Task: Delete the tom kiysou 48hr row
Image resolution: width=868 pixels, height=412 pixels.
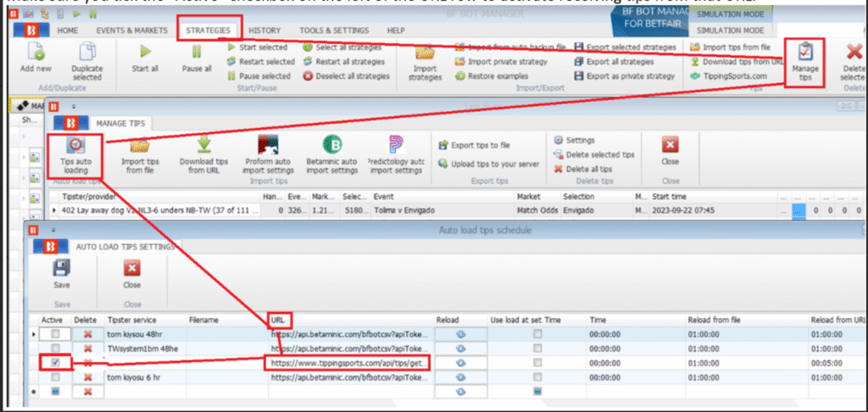Action: click(87, 334)
